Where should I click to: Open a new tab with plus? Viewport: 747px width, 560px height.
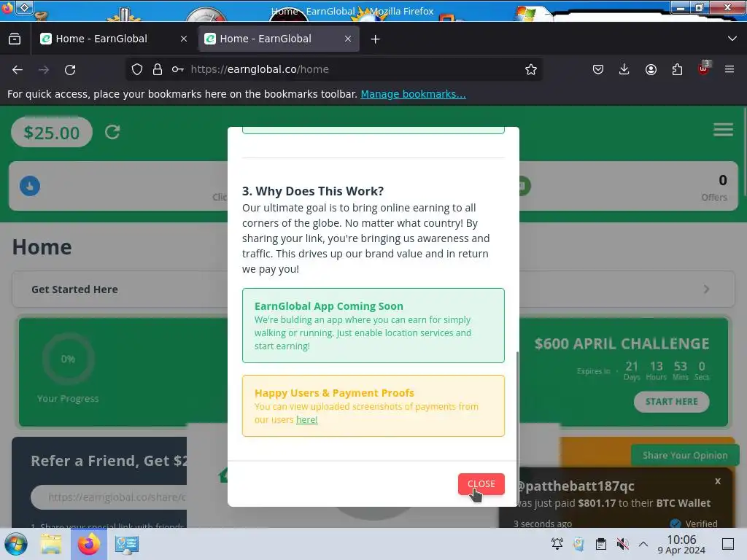tap(376, 39)
